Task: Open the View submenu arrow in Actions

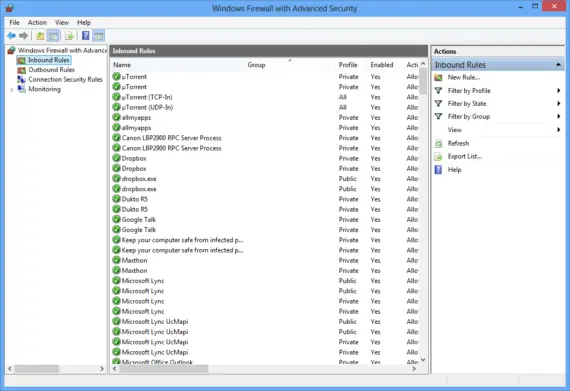Action: point(559,130)
